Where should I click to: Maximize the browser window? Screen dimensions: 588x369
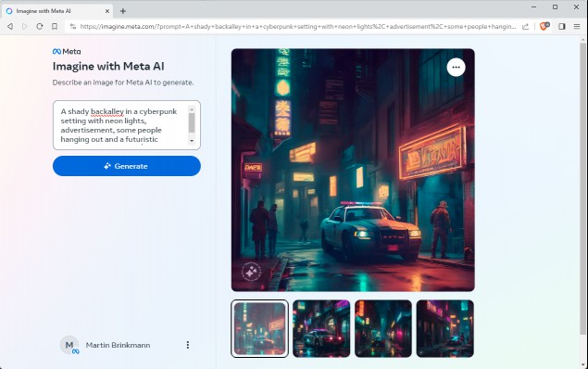pos(555,7)
